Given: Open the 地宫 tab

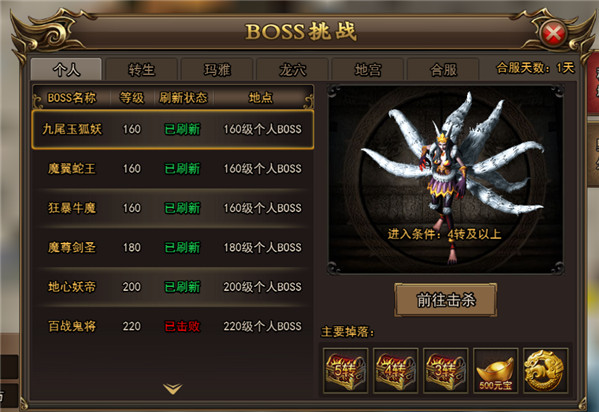Looking at the screenshot, I should (x=368, y=70).
